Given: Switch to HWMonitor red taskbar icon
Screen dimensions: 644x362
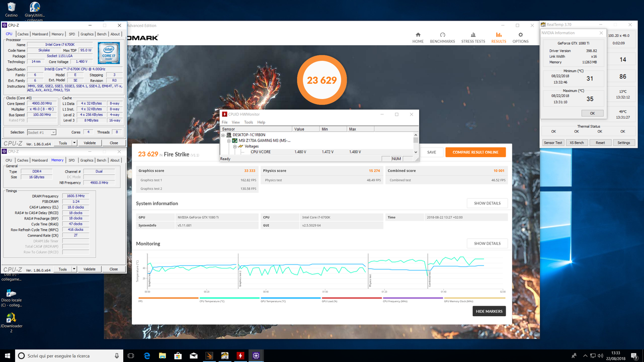Looking at the screenshot, I should tap(240, 355).
